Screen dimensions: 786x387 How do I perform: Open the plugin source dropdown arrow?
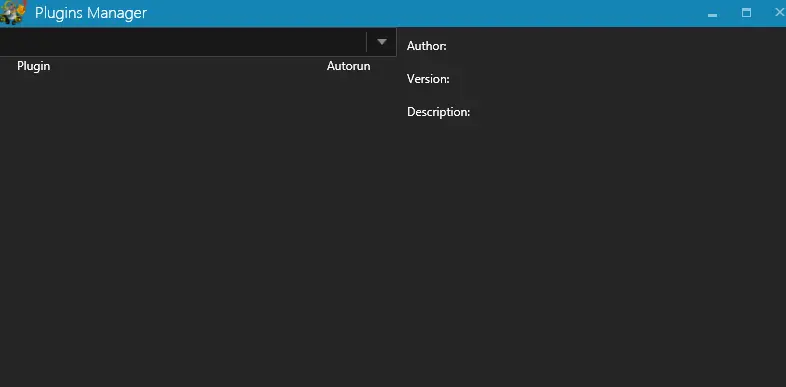point(382,42)
